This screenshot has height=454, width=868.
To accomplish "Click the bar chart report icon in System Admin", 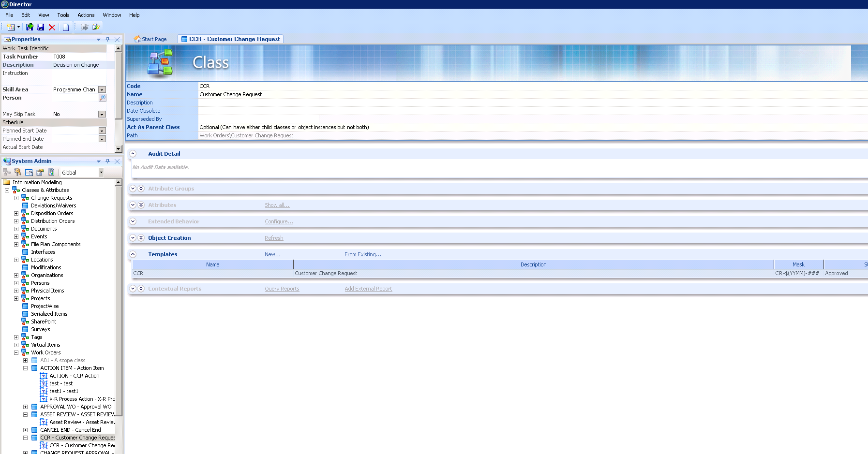I will (51, 172).
